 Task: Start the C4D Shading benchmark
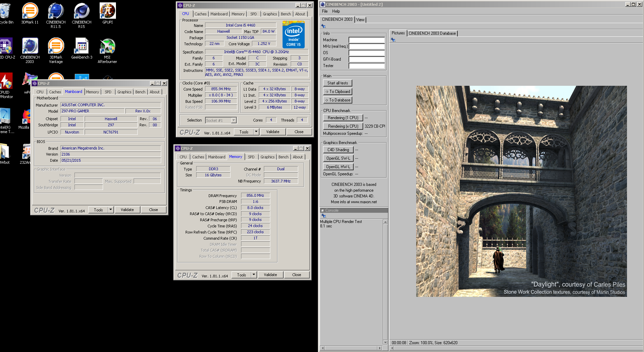(x=338, y=150)
